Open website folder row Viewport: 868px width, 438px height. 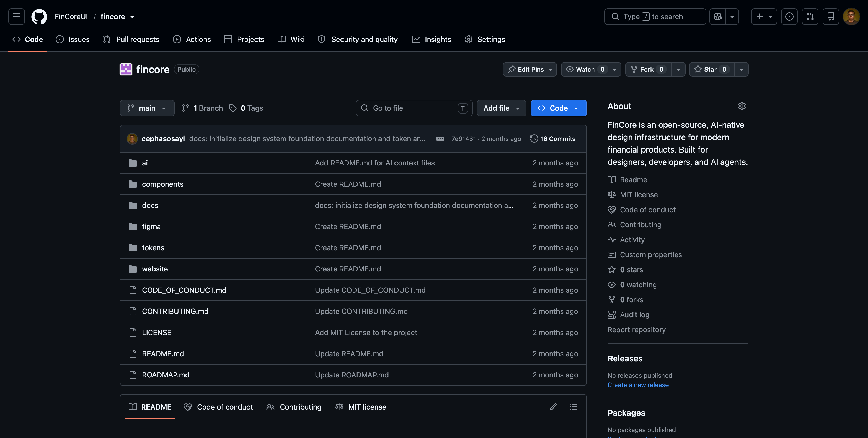coord(353,269)
